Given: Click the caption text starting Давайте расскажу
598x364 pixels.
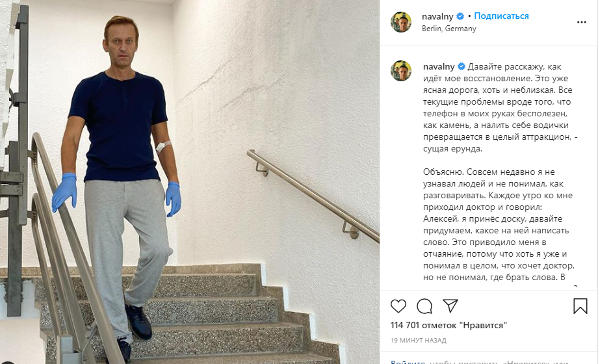Looking at the screenshot, I should coord(500,108).
